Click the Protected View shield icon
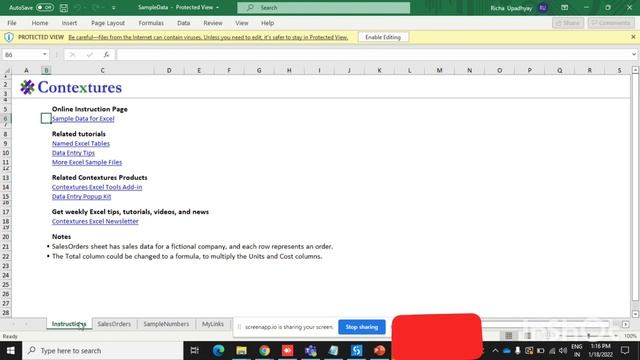The image size is (640, 360). 9,37
